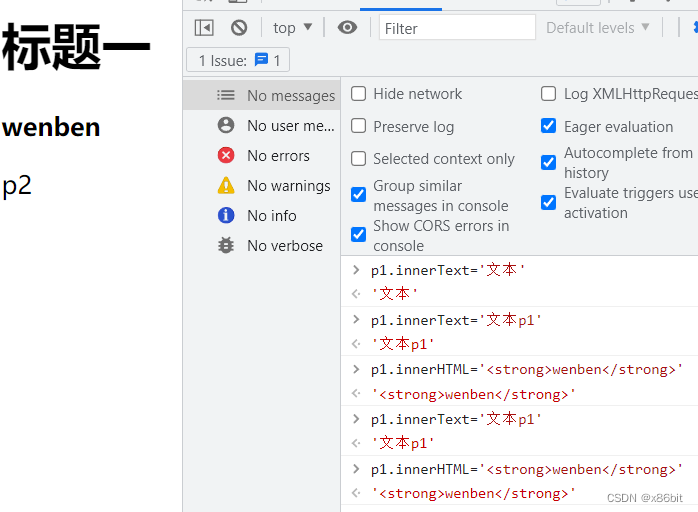Viewport: 698px width, 512px height.
Task: Enable Selected context only checkbox
Action: click(359, 158)
